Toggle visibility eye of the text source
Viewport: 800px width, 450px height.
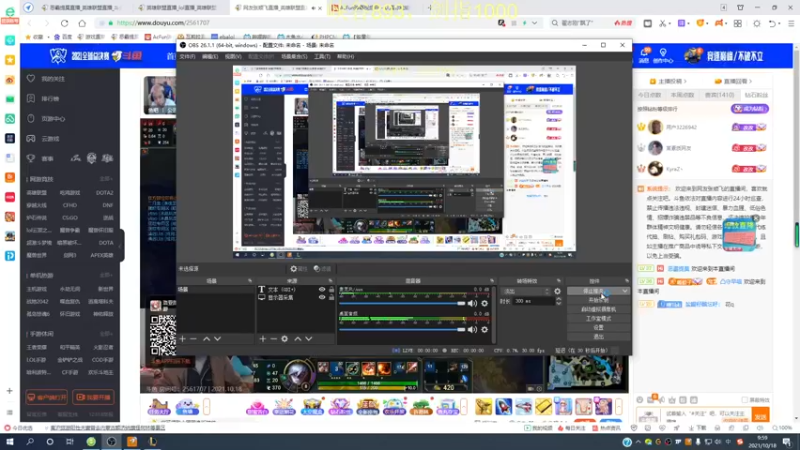[322, 289]
